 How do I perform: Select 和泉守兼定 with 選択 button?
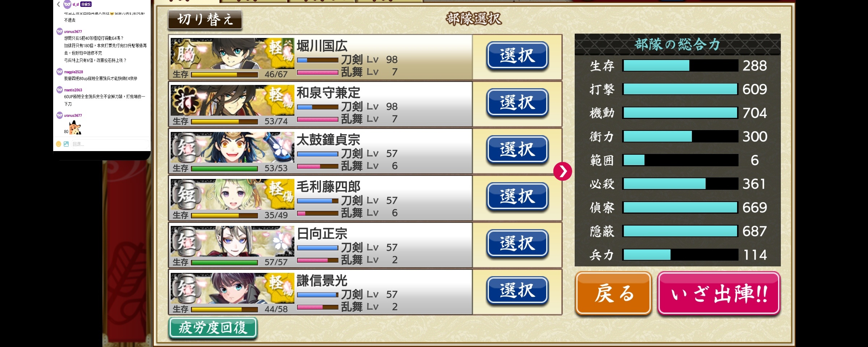pos(517,103)
